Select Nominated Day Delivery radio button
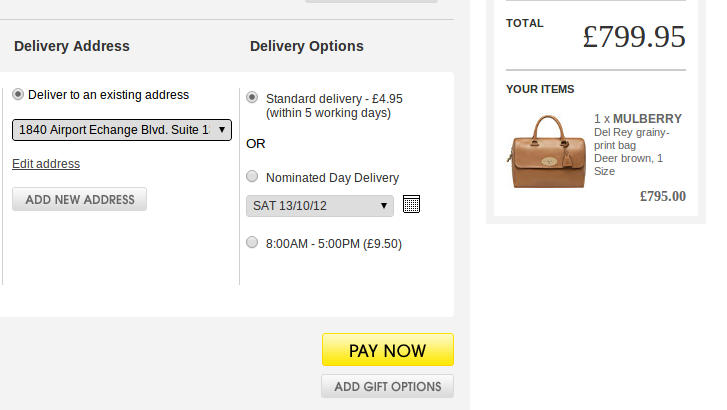The width and height of the screenshot is (727, 410). point(252,176)
